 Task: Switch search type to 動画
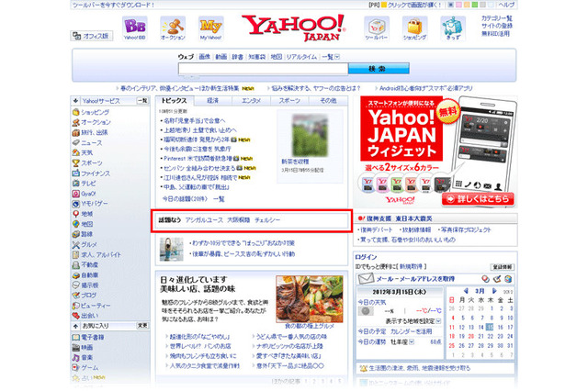[x=221, y=57]
